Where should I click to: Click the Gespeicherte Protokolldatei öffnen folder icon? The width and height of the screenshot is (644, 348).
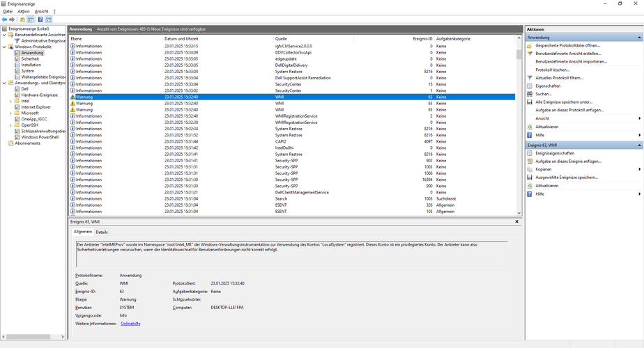[530, 45]
